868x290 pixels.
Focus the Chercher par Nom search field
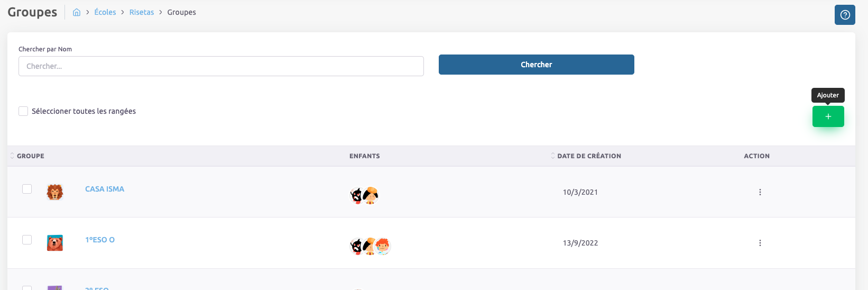(221, 66)
